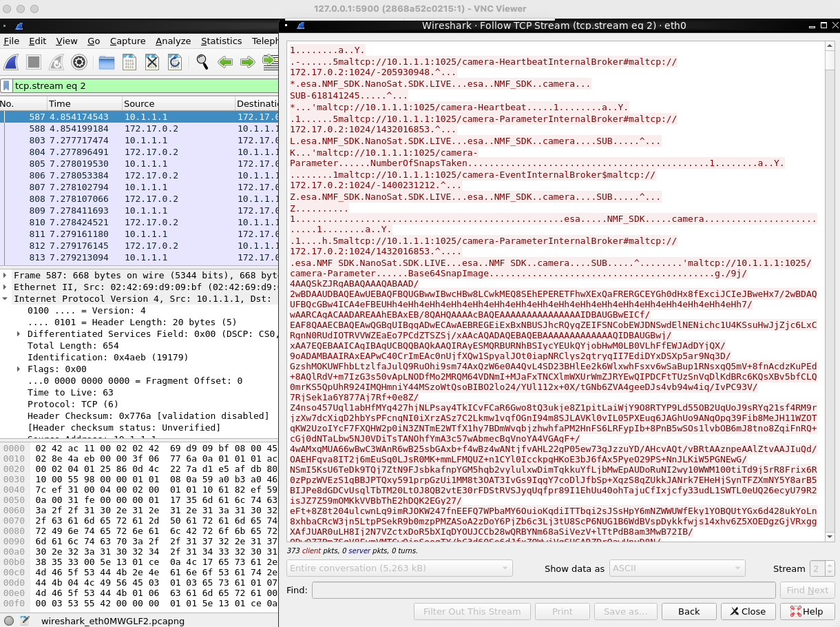Reload this capture file icon
Screen dimensions: 840x627
coord(175,63)
